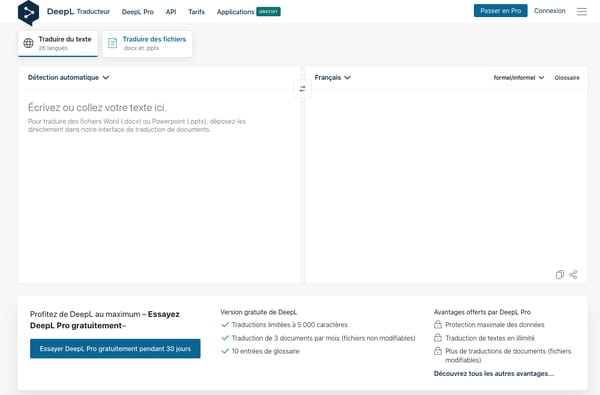The width and height of the screenshot is (600, 395).
Task: Click the globe icon in text tab
Action: click(x=28, y=43)
